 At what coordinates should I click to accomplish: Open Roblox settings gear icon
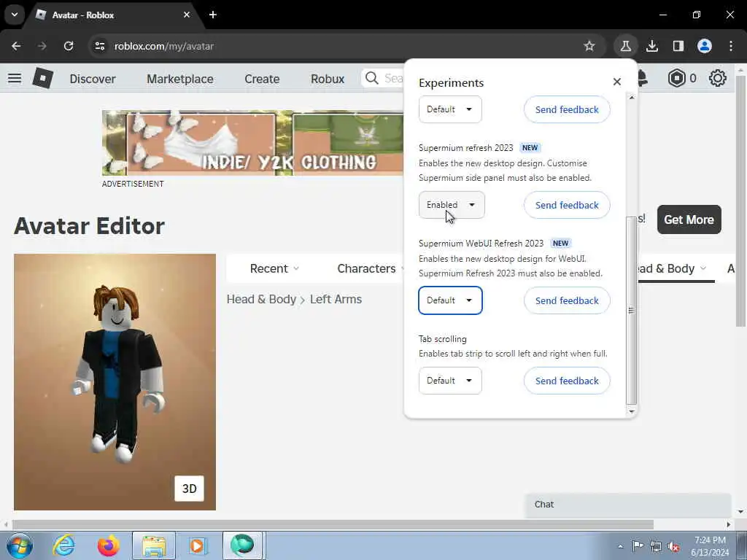(718, 78)
